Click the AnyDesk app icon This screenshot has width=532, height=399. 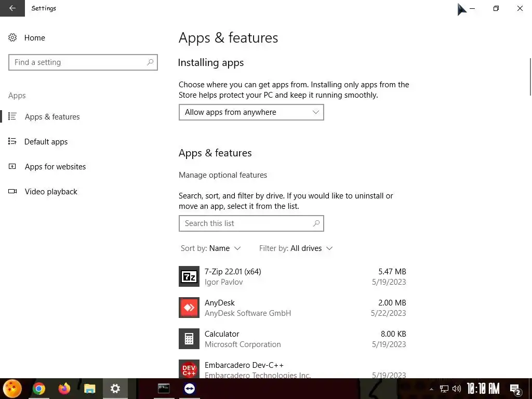point(189,308)
